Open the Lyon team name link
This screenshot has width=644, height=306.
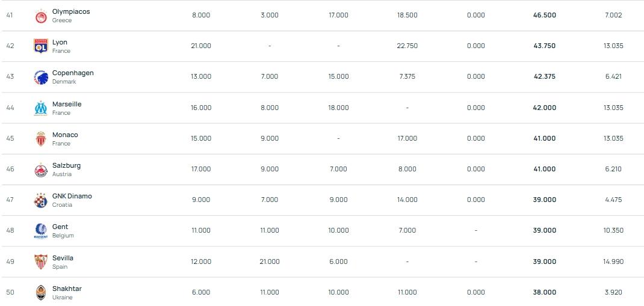click(x=60, y=42)
